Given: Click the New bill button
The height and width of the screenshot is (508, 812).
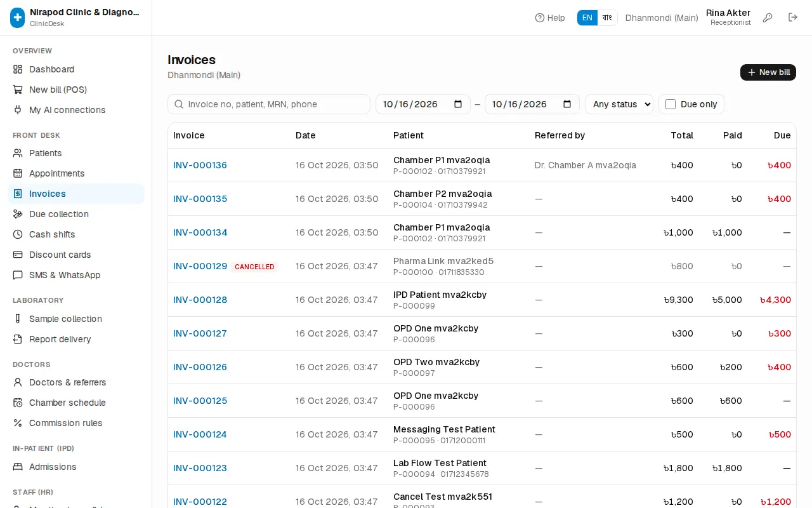Looking at the screenshot, I should [x=768, y=72].
